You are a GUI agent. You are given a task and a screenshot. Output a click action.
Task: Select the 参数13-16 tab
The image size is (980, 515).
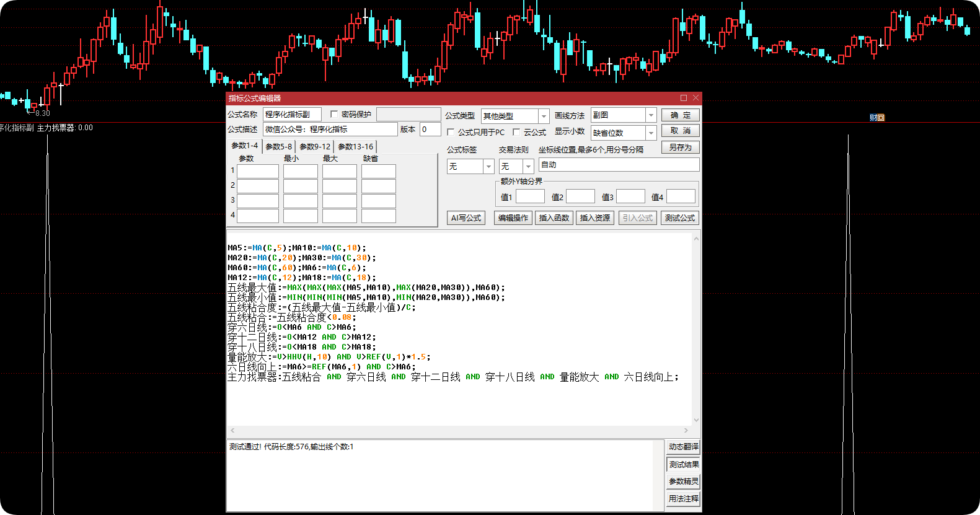point(356,147)
